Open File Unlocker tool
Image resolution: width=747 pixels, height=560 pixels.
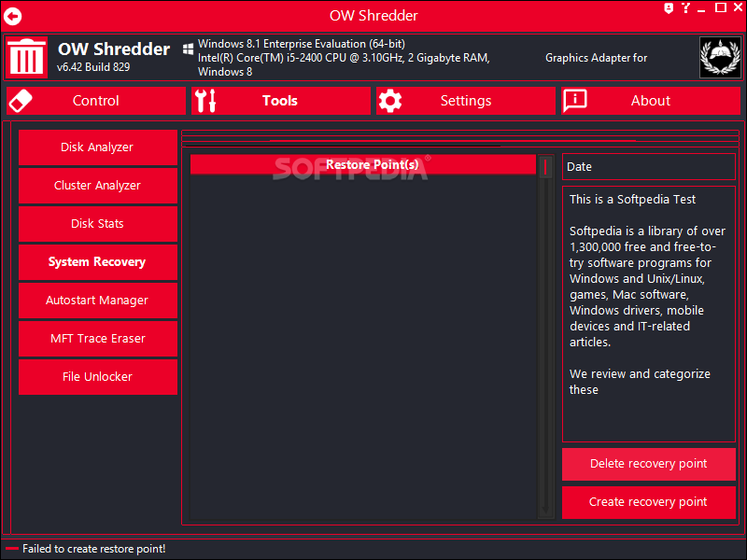tap(98, 377)
